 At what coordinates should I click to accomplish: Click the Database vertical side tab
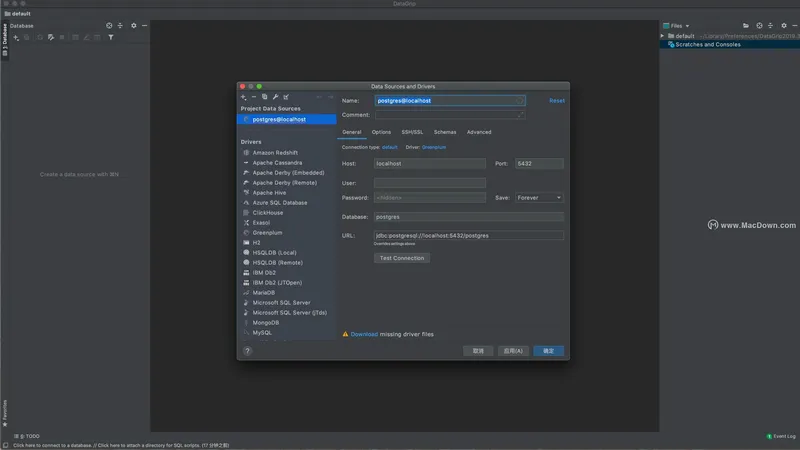tap(5, 40)
